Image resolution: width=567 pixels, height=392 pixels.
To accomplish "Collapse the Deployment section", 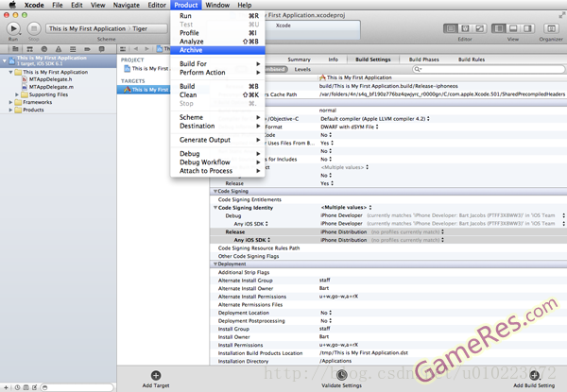I will pos(215,264).
